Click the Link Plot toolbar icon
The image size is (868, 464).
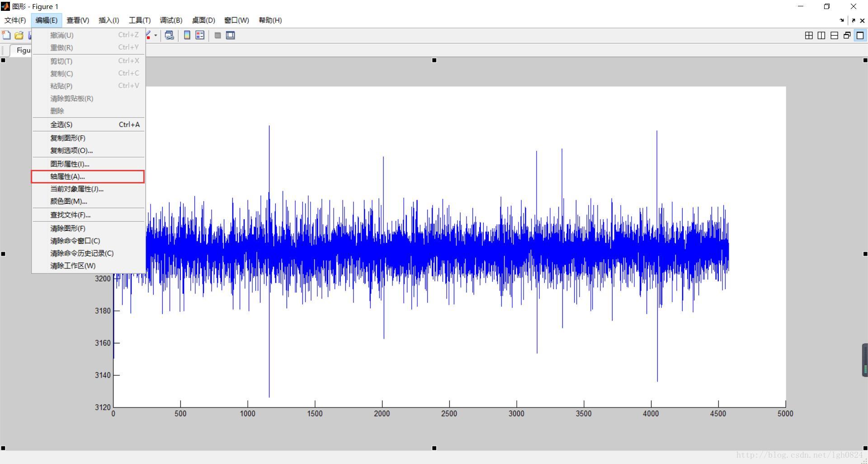(x=170, y=35)
